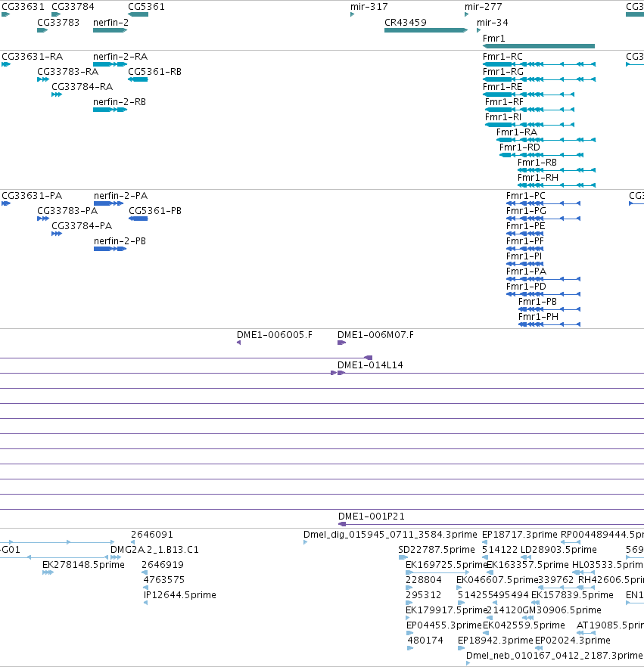Select the nerfin-2 gene label
Image resolution: width=644 pixels, height=667 pixels.
coord(110,23)
